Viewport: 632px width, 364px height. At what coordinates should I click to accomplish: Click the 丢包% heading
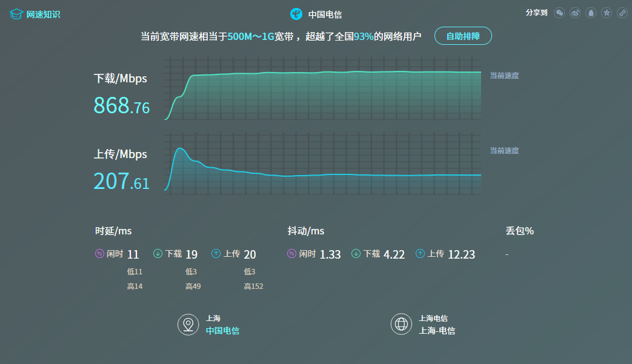(520, 231)
